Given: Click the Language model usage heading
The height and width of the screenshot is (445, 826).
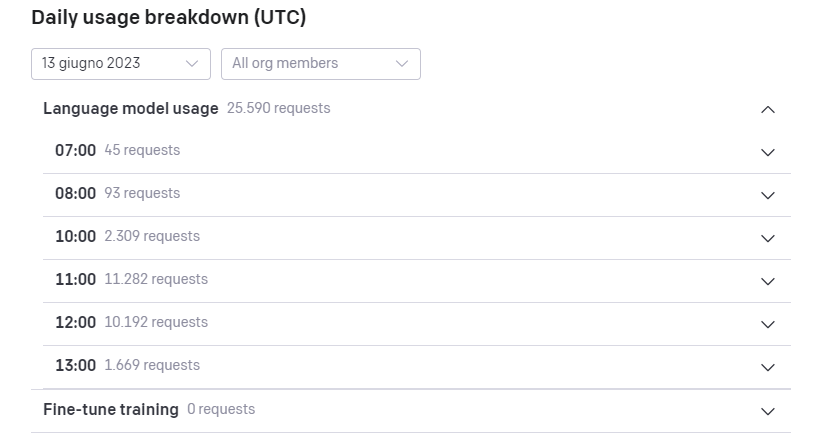Looking at the screenshot, I should click(x=130, y=108).
